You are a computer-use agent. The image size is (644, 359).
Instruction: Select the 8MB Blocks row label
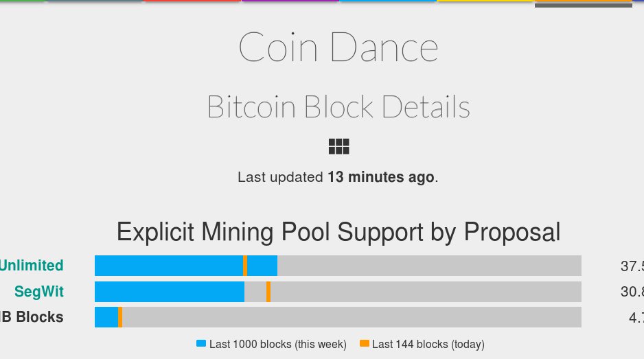pos(32,317)
